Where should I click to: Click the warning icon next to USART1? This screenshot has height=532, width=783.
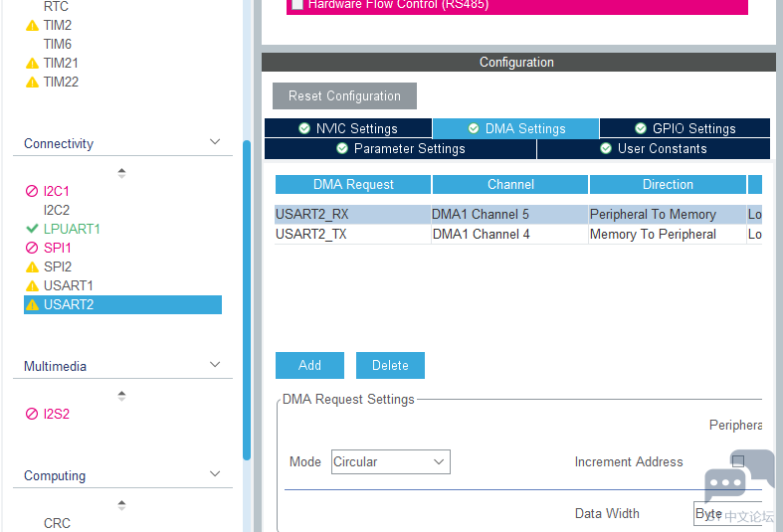[x=32, y=286]
